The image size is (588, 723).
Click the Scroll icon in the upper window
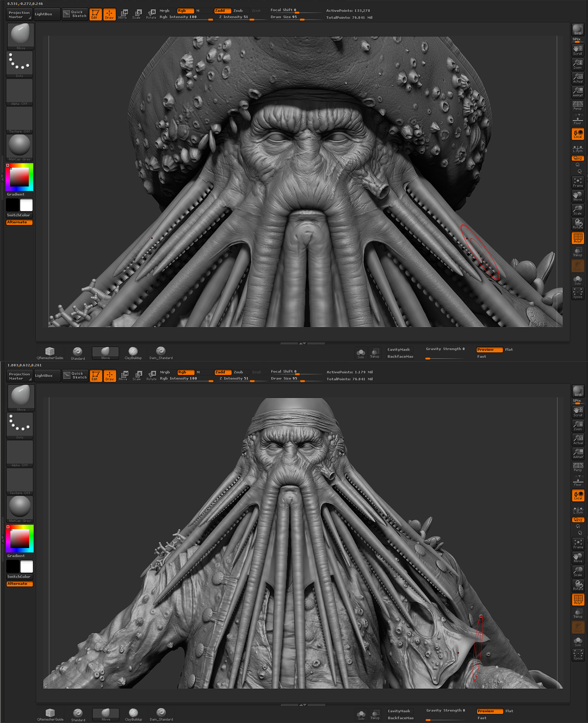tap(578, 50)
